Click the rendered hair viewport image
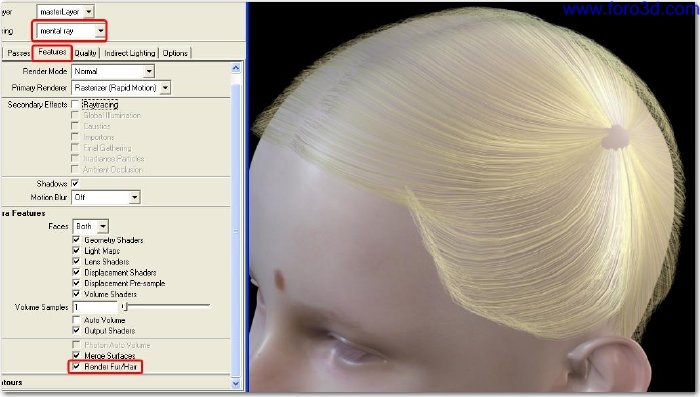700x397 pixels. pos(472,197)
